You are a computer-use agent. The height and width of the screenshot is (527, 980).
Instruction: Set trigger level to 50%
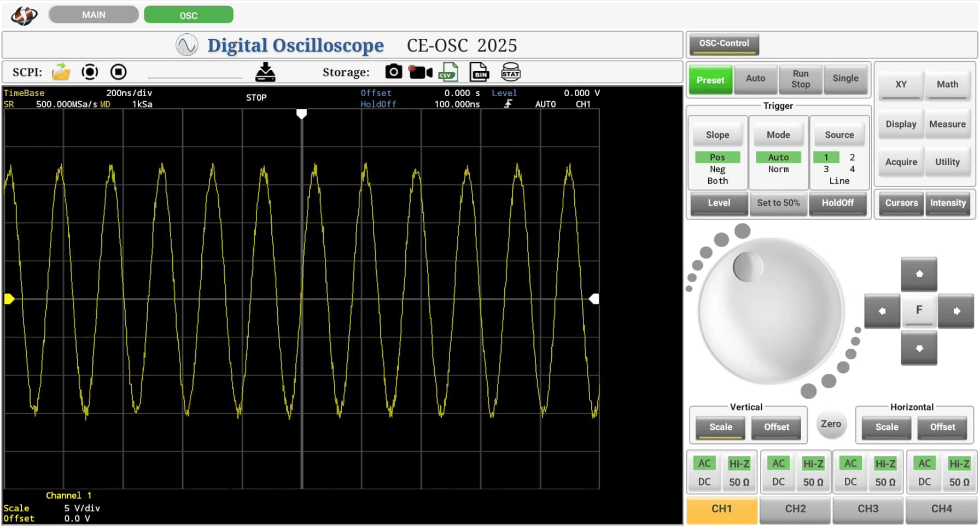(x=778, y=203)
